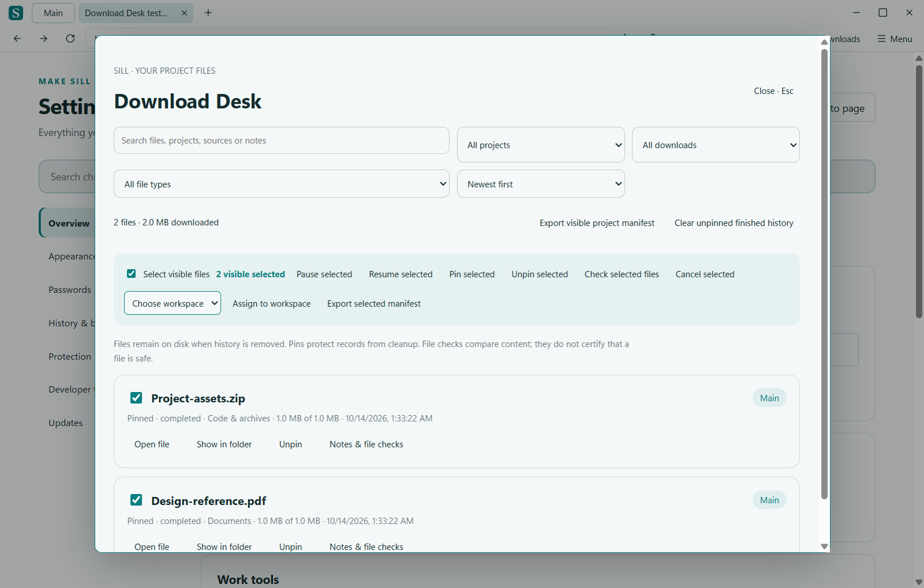924x588 pixels.
Task: Open the Newest first sort dropdown
Action: coord(541,184)
